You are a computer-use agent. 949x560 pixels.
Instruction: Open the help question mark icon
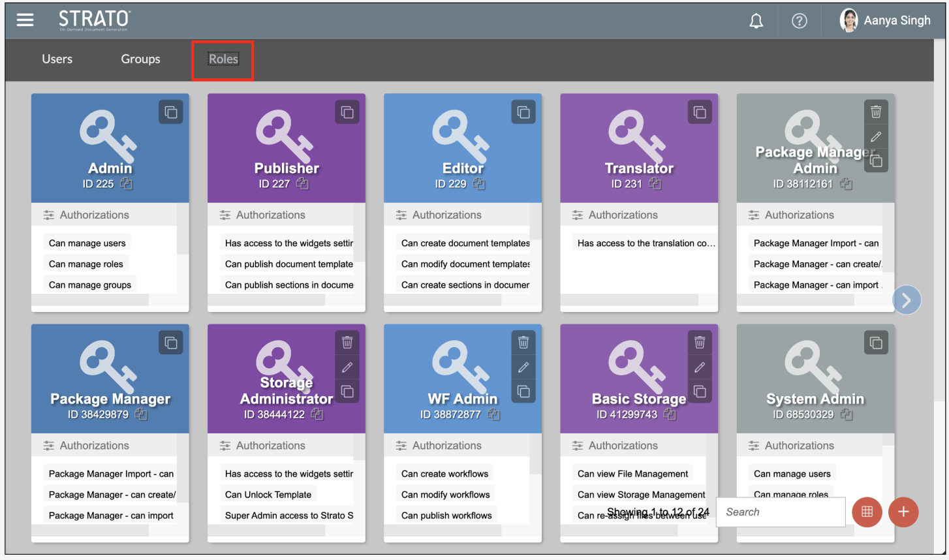[x=799, y=21]
